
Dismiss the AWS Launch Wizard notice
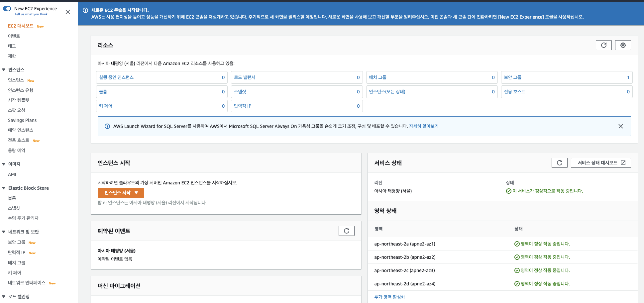coord(620,126)
